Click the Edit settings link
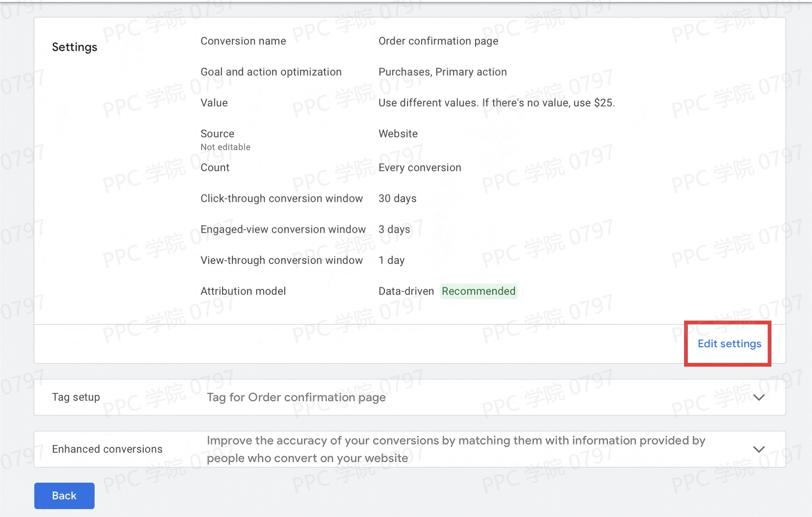This screenshot has height=517, width=812. [729, 344]
